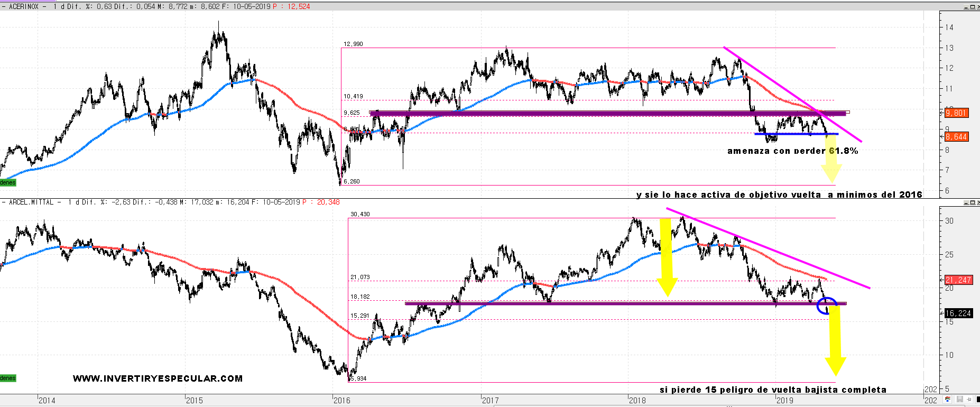Click the green order tag in ACERINOX chart

pos(8,182)
